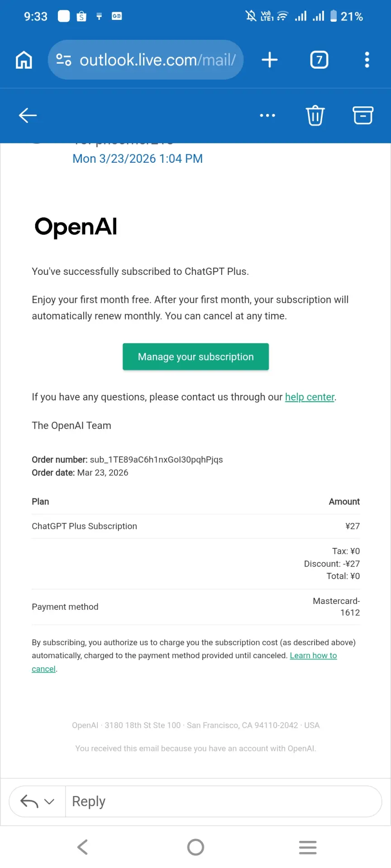
Task: Open site settings icon in address bar
Action: coord(64,60)
